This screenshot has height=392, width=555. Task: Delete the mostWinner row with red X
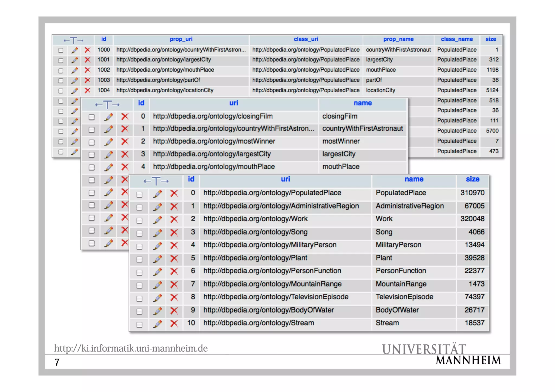click(x=125, y=142)
